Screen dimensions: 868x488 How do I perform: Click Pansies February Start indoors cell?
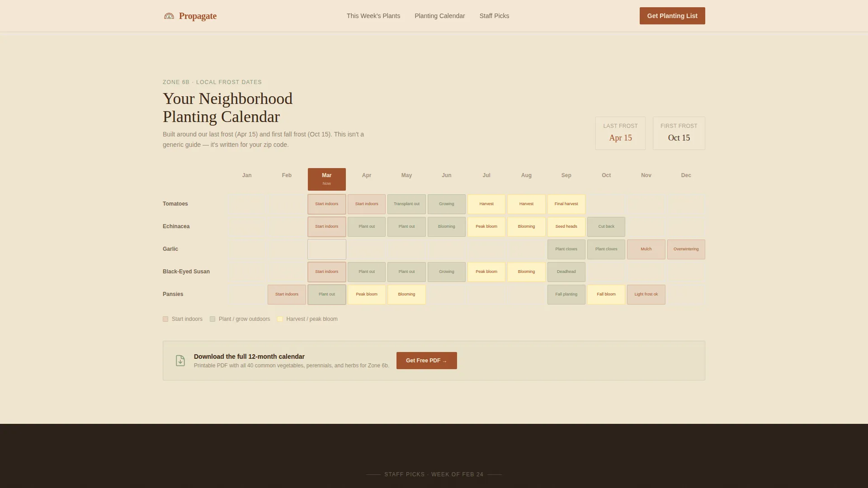287,295
